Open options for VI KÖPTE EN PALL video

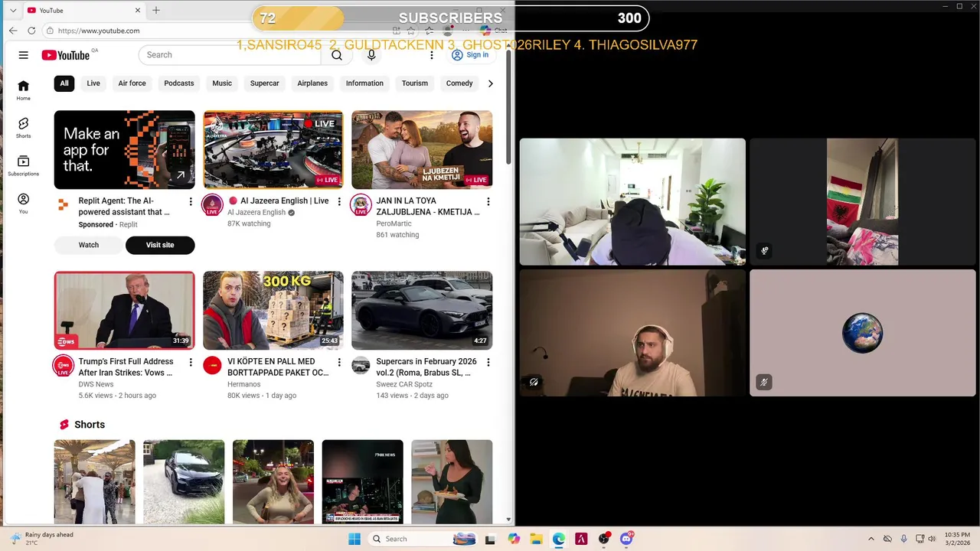coord(339,362)
